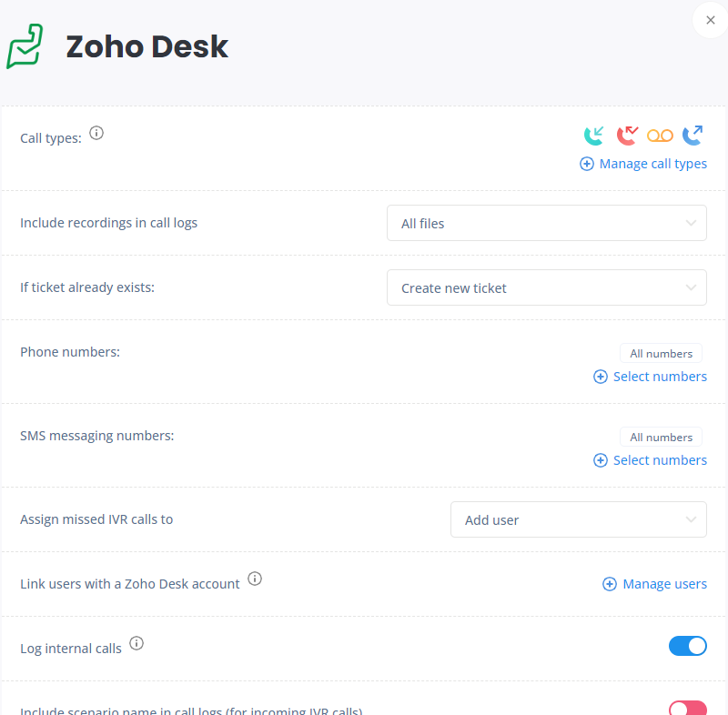Select numbers for Phone numbers
The image size is (728, 715).
click(x=650, y=377)
